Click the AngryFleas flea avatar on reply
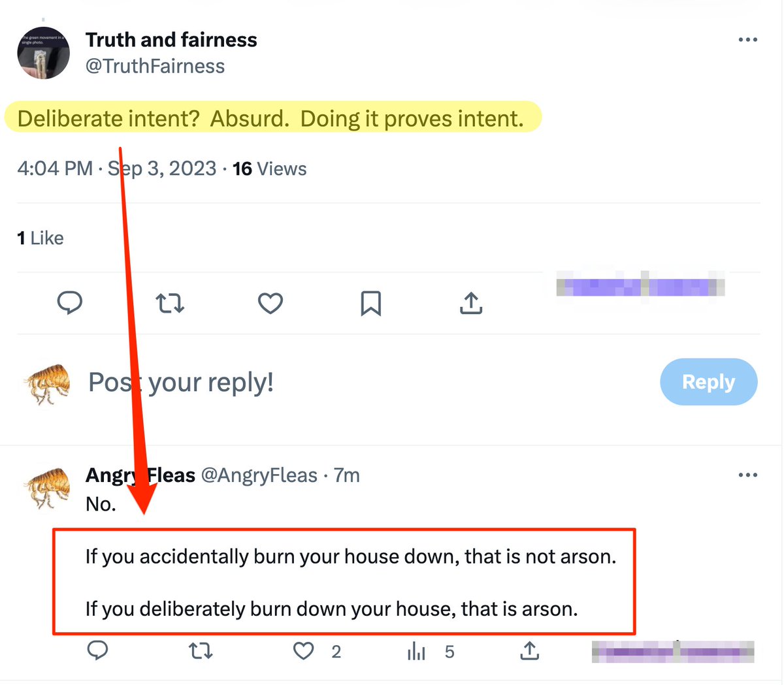Screen dimensions: 784x685 pos(46,488)
